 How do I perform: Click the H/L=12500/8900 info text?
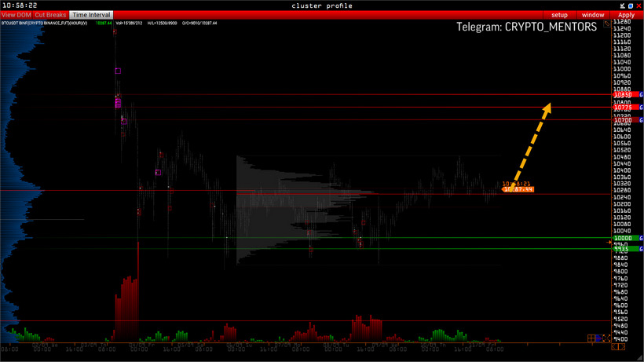(163, 24)
